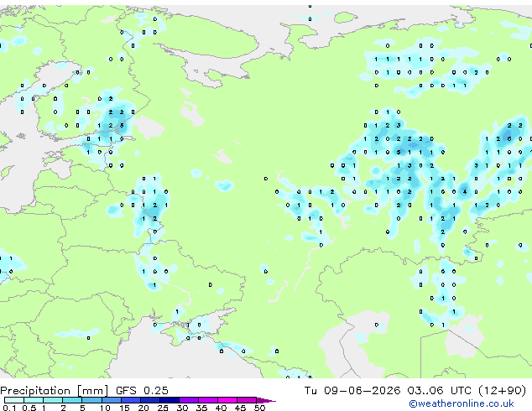Click the 0.5–1 mm legend color swatch
The image size is (532, 411).
[x=34, y=400]
